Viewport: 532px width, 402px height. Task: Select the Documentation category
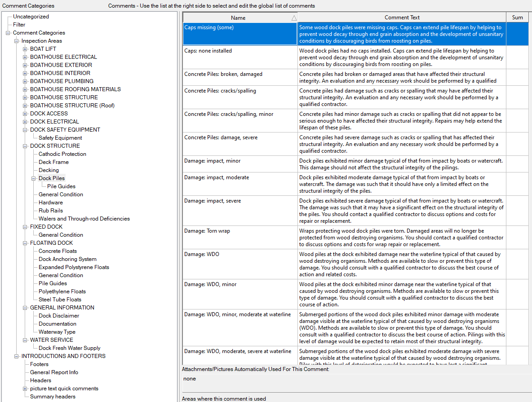[x=58, y=324]
